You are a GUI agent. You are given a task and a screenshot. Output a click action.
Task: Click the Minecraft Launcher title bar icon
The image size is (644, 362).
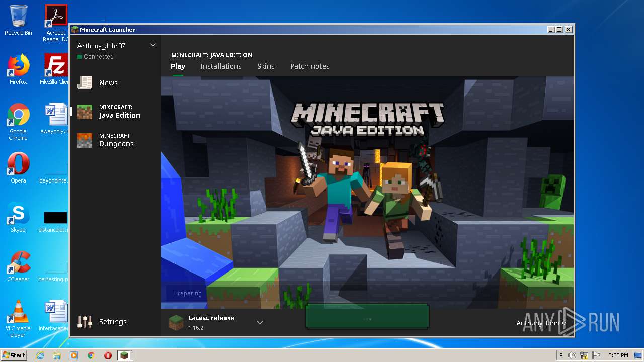tap(75, 30)
